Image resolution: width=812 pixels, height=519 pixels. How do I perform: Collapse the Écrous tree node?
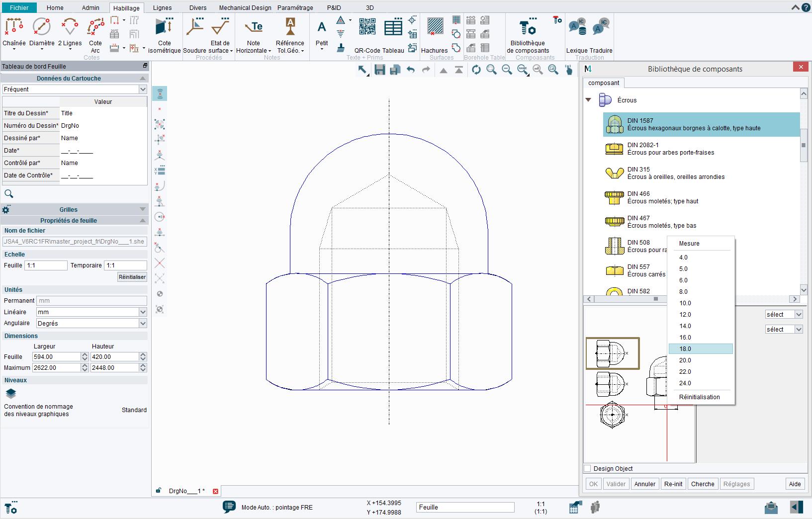tap(589, 100)
